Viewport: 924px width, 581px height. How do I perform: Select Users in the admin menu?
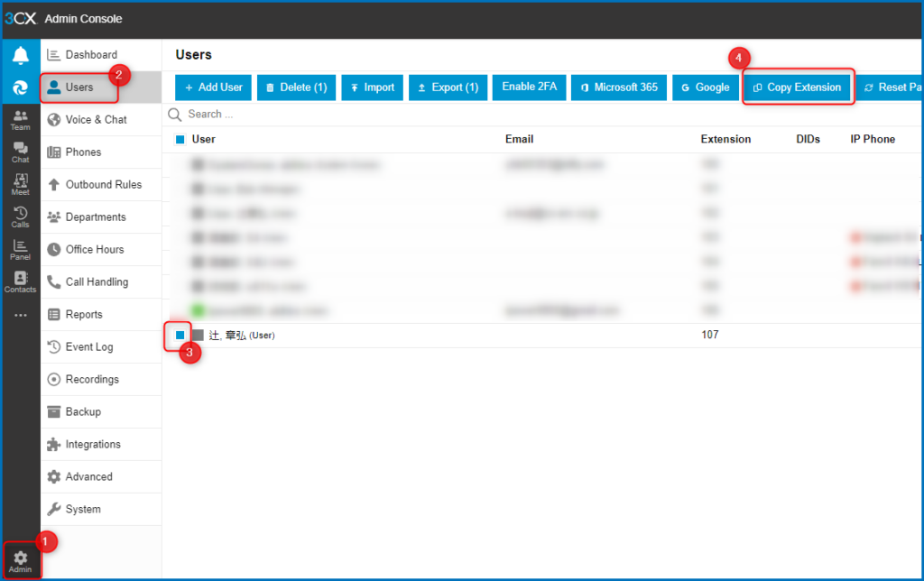pyautogui.click(x=101, y=88)
